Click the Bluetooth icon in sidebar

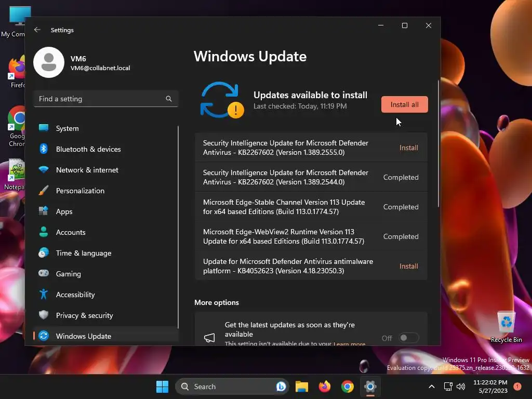[x=44, y=149]
